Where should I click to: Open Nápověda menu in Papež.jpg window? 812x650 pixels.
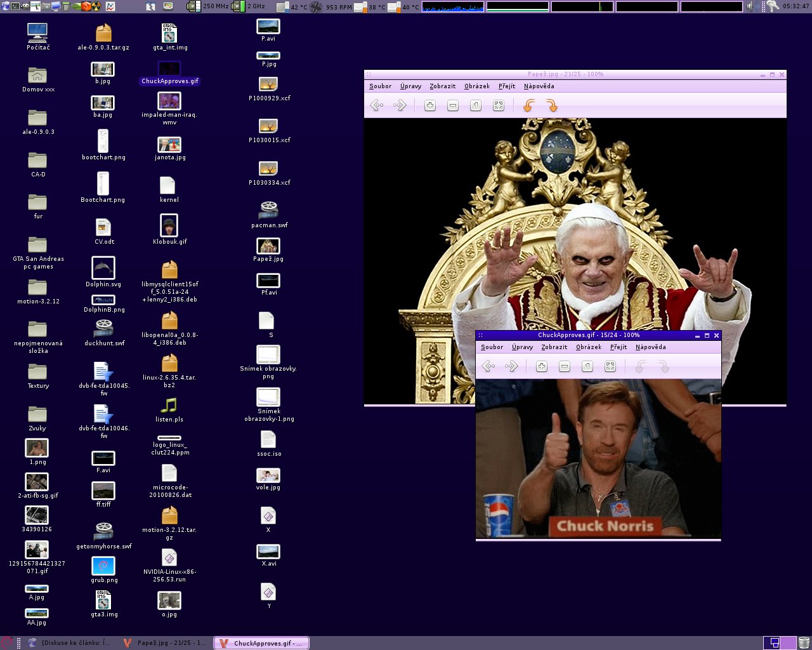point(539,86)
